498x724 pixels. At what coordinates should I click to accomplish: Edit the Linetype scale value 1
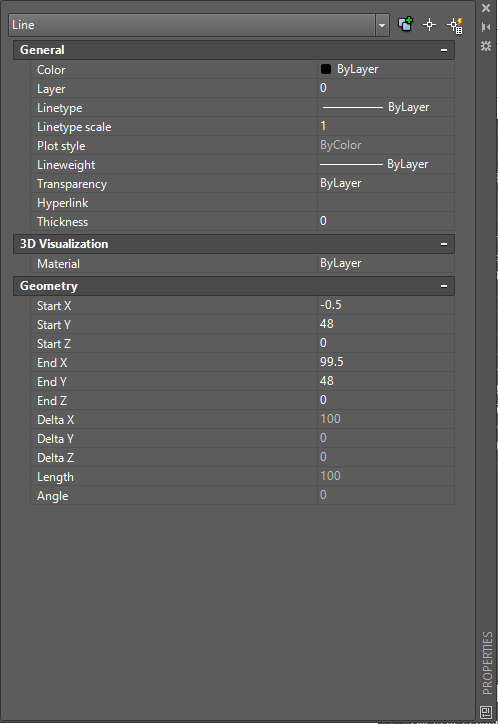[x=386, y=126]
